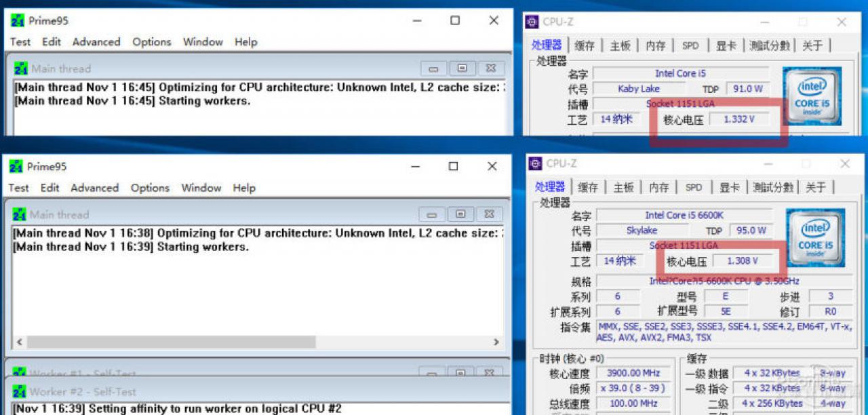Open the Edit menu in the bottom Prime95 window
The image size is (868, 415).
(50, 188)
